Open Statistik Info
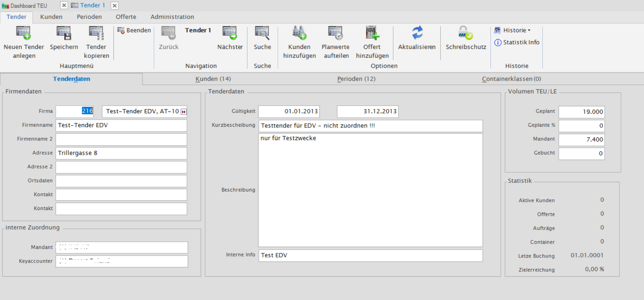This screenshot has height=300, width=644. coord(517,43)
